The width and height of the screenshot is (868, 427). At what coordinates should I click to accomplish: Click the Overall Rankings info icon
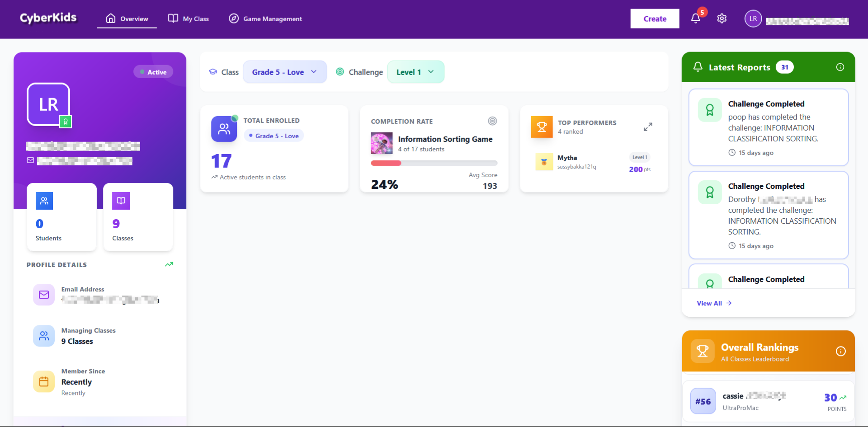pyautogui.click(x=840, y=351)
